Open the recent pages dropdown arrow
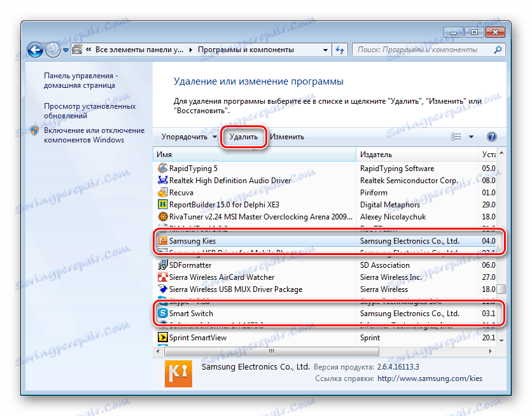532x416 pixels. pos(66,50)
